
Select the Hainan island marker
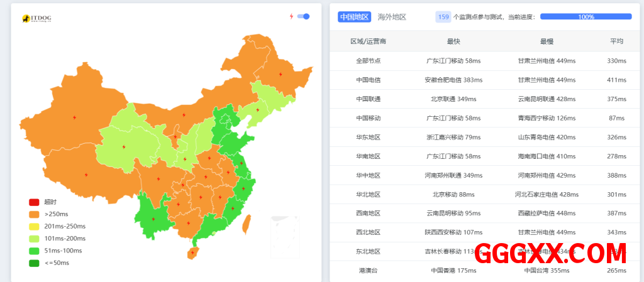192,254
